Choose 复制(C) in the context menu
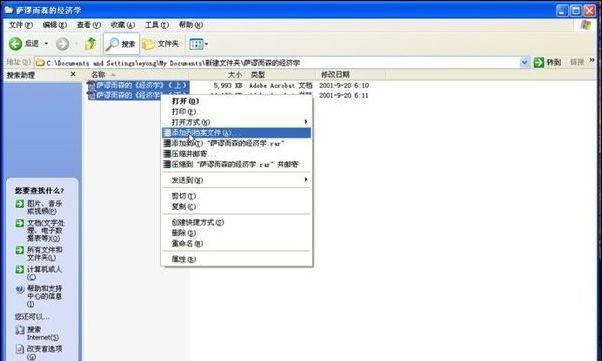Viewport: 602px width, 361px height. [236, 207]
